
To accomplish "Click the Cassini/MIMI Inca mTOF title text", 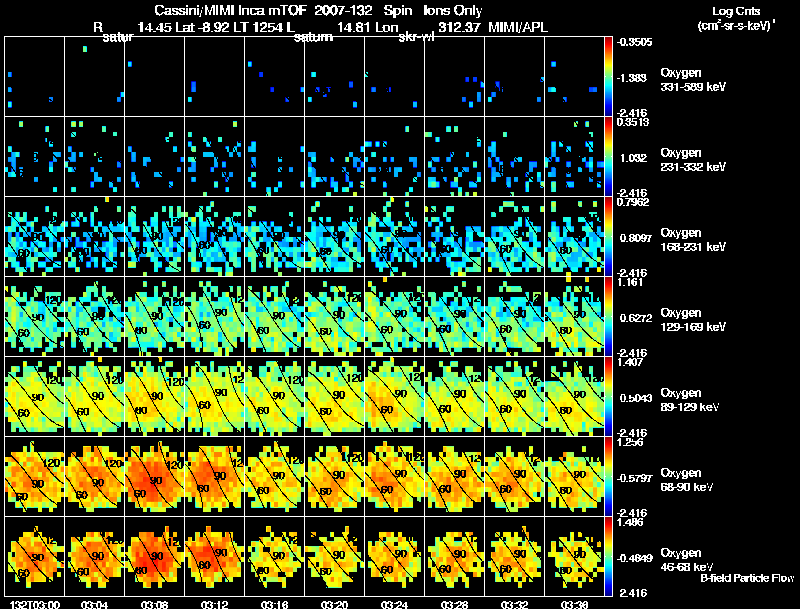I will tap(231, 10).
